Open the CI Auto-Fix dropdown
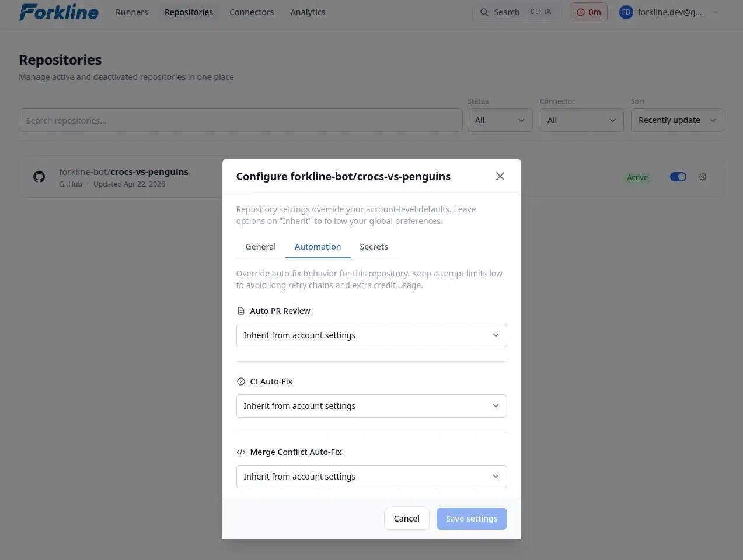This screenshot has height=560, width=743. click(371, 406)
